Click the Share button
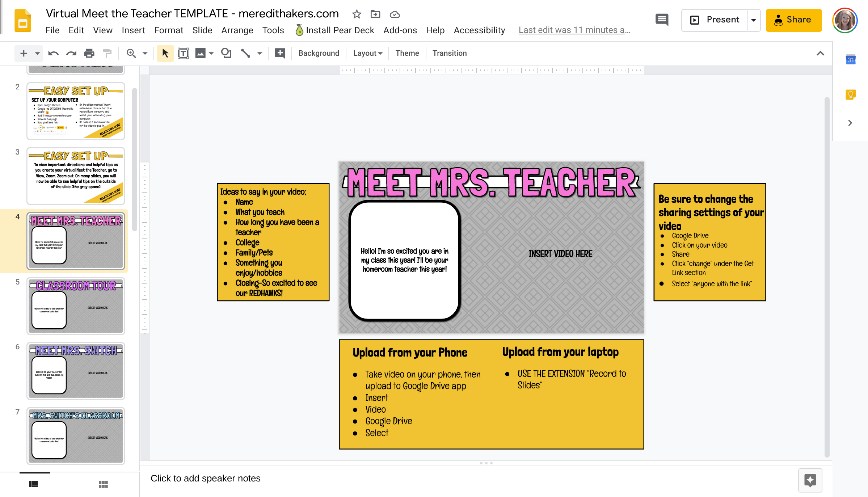The image size is (868, 497). [x=793, y=20]
